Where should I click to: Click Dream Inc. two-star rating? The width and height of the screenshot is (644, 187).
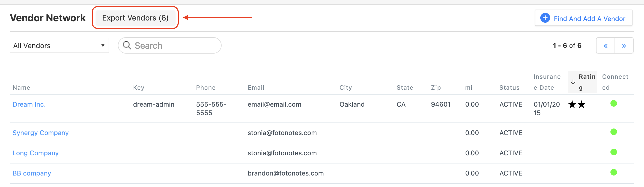(577, 104)
